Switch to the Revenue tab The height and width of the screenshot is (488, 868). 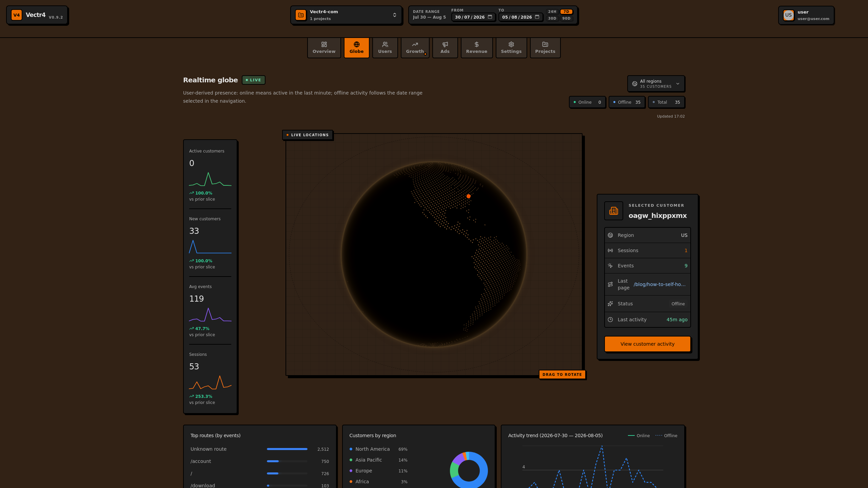click(477, 48)
